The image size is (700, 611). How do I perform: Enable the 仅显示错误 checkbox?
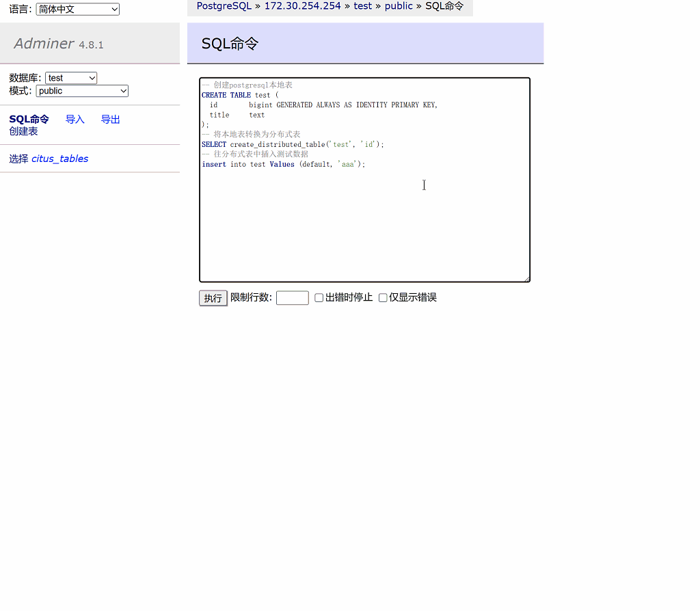pos(383,297)
